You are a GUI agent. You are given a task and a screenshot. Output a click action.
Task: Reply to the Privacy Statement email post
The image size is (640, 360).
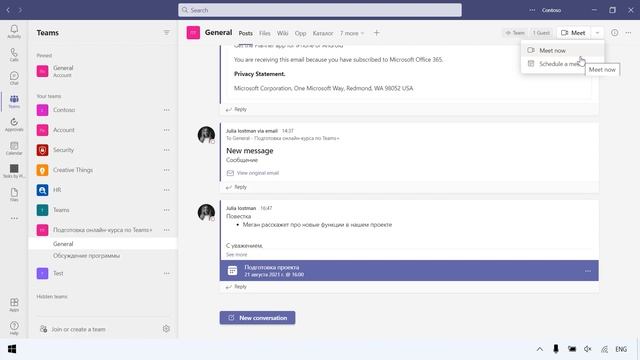tap(236, 109)
